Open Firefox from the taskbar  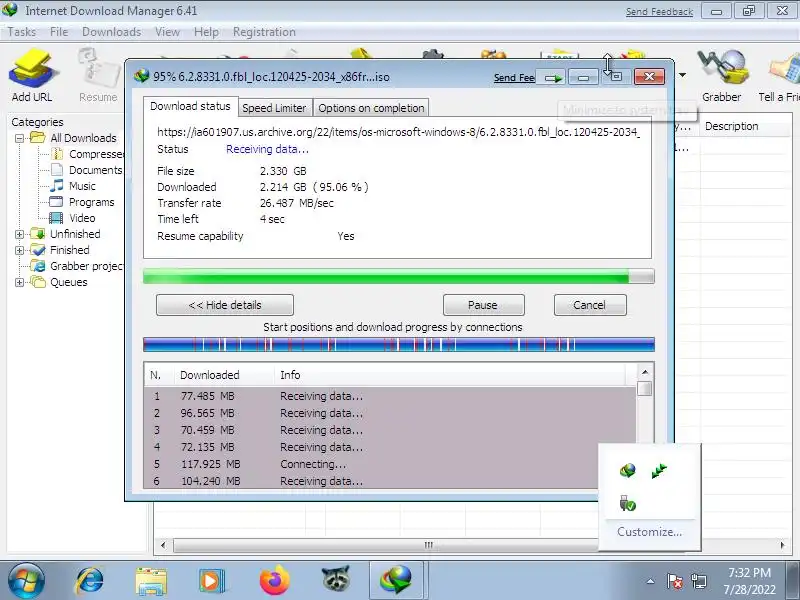click(274, 581)
